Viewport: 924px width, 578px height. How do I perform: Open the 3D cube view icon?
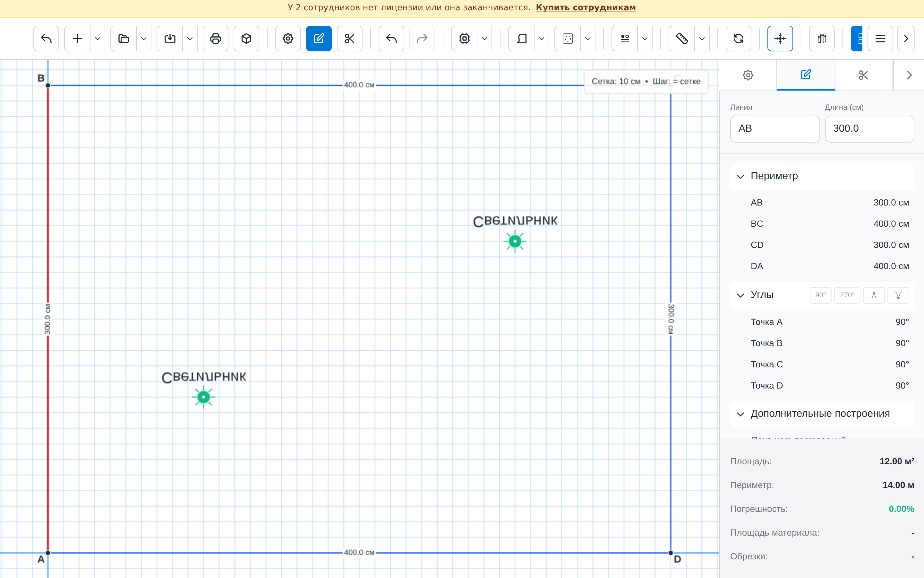[x=246, y=39]
